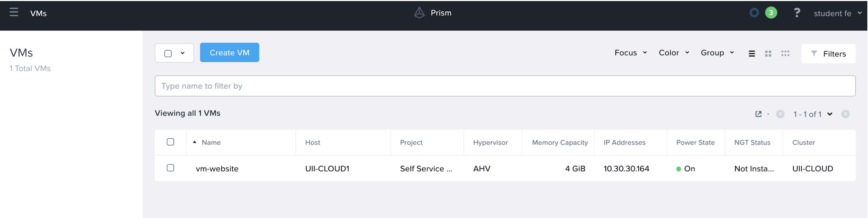This screenshot has width=868, height=218.
Task: Switch to large grid tile view
Action: pos(768,53)
